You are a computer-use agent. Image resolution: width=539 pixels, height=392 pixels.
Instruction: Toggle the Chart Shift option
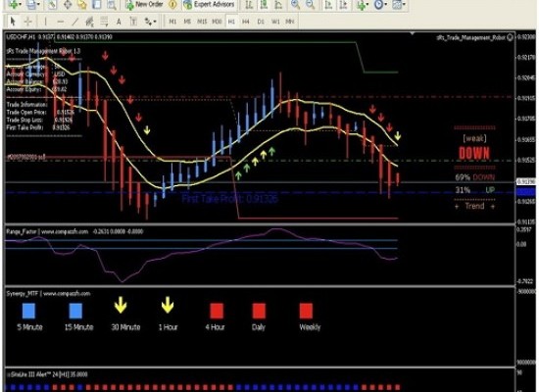click(x=343, y=5)
